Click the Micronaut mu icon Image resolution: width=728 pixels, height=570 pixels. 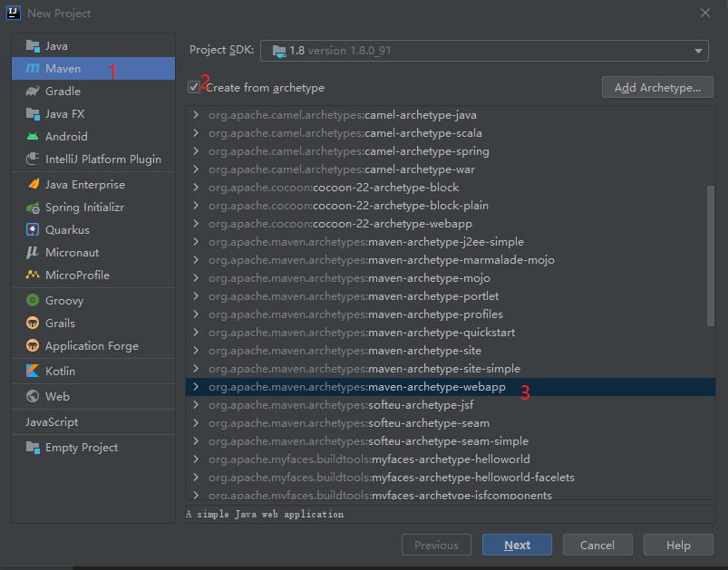[x=32, y=253]
